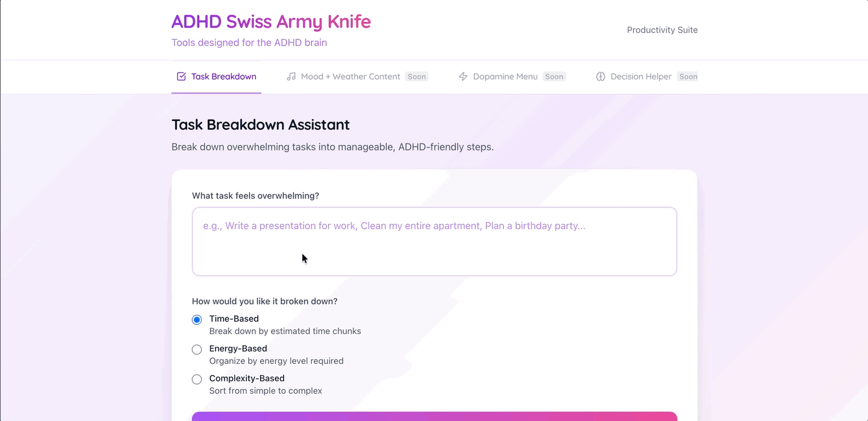Go to the Decision Helper tab

(x=641, y=76)
